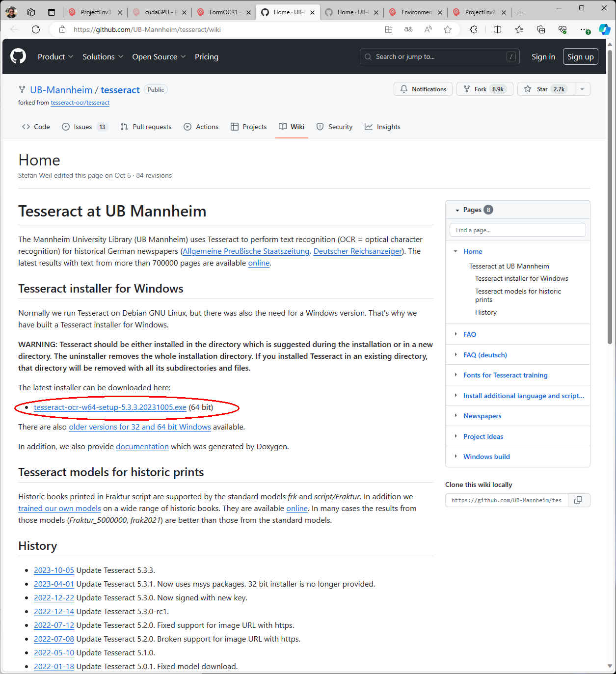The width and height of the screenshot is (616, 674).
Task: Open the Star list dropdown arrow
Action: [582, 89]
